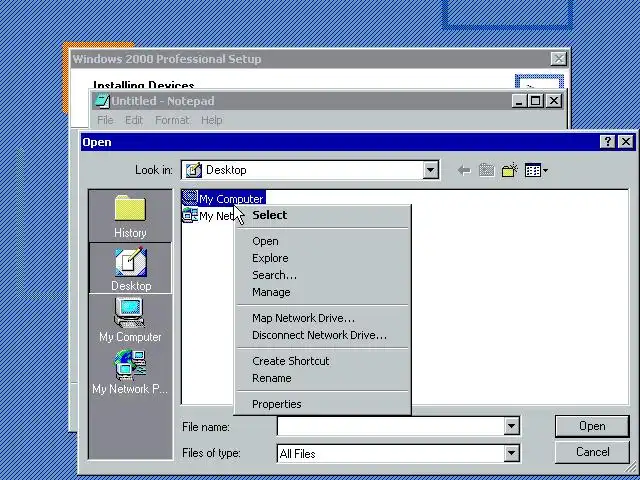The image size is (640, 480).
Task: Open Notepad's Edit menu
Action: (134, 120)
